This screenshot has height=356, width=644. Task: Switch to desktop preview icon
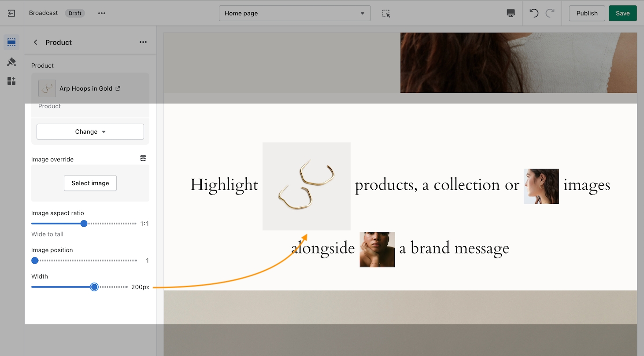pos(511,13)
